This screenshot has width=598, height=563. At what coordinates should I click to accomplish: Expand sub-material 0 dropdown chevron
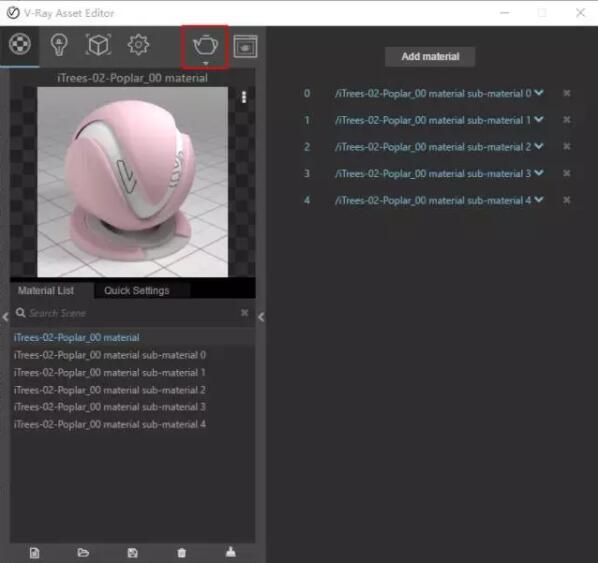[539, 93]
